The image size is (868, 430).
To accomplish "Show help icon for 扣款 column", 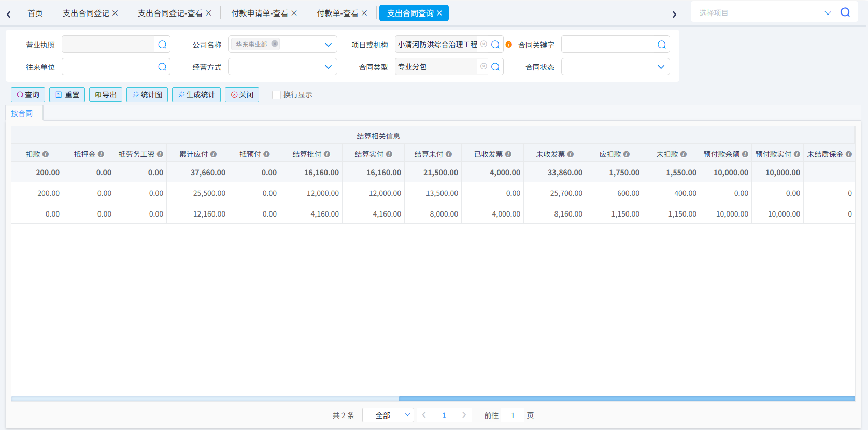I will 46,154.
